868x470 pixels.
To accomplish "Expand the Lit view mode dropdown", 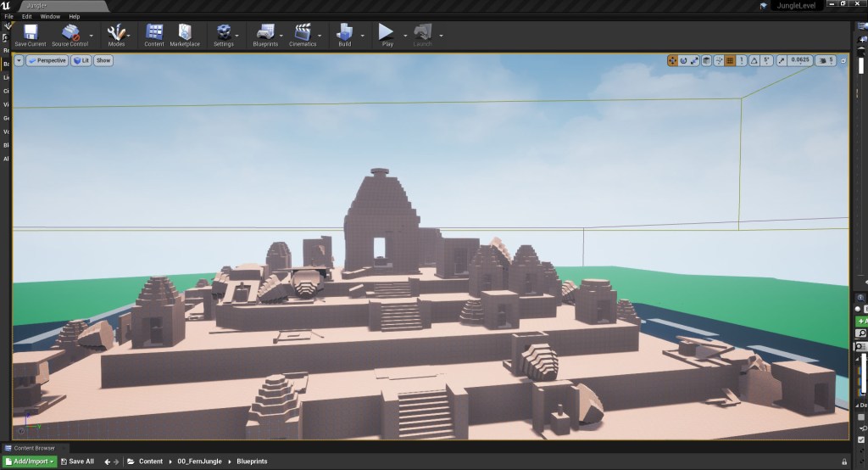I will click(81, 60).
